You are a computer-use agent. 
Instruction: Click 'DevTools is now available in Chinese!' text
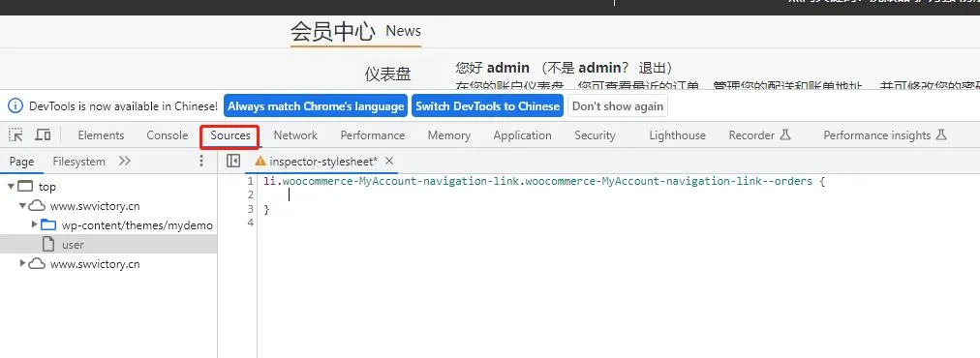pos(124,106)
